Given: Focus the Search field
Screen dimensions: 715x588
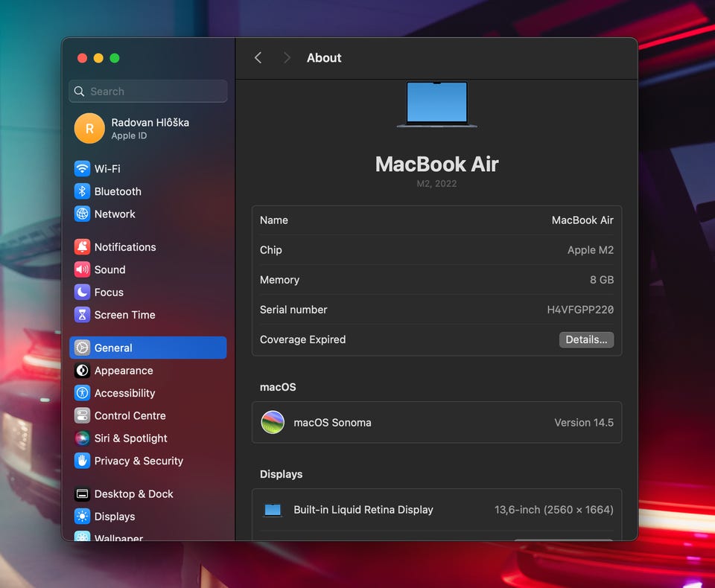Looking at the screenshot, I should (148, 91).
